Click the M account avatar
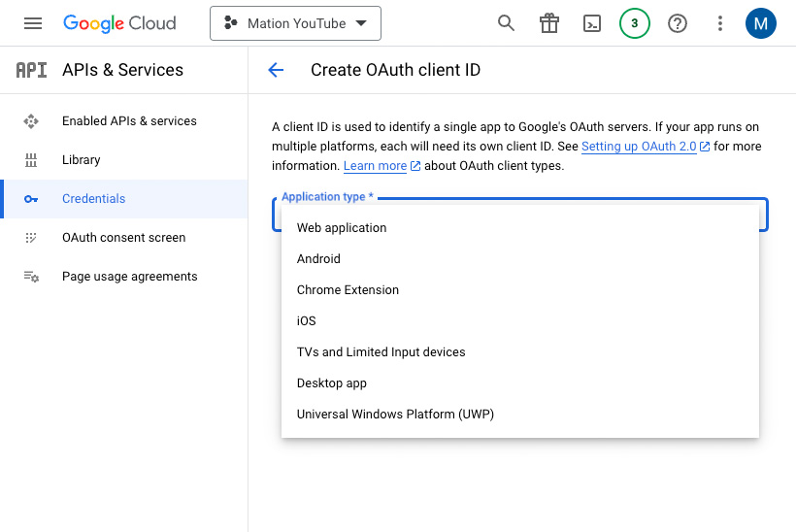 tap(760, 23)
